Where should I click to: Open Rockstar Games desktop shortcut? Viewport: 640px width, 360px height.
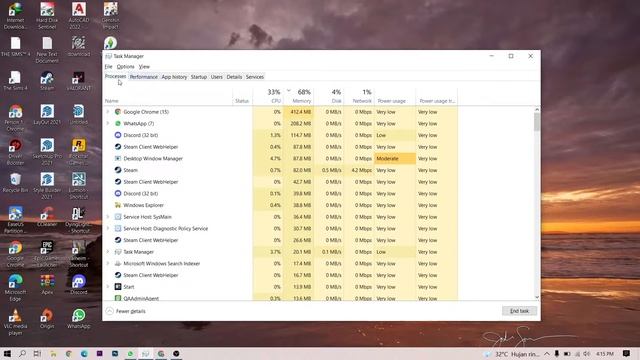[x=79, y=152]
